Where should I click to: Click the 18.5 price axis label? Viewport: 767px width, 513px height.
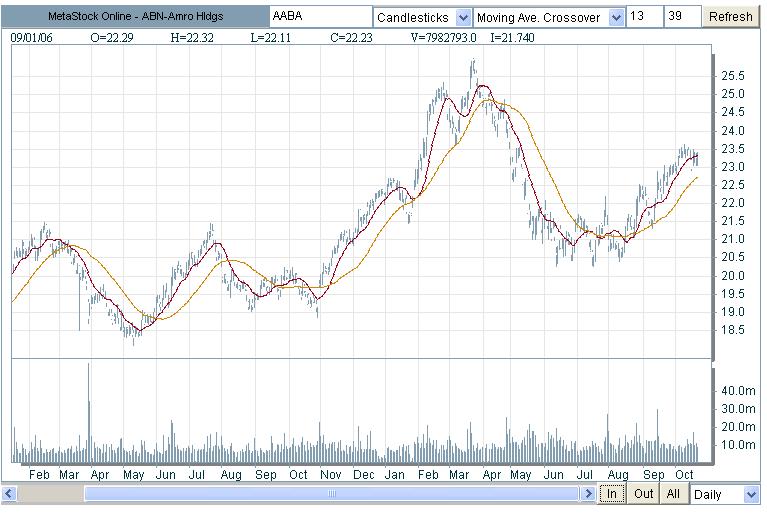point(733,330)
